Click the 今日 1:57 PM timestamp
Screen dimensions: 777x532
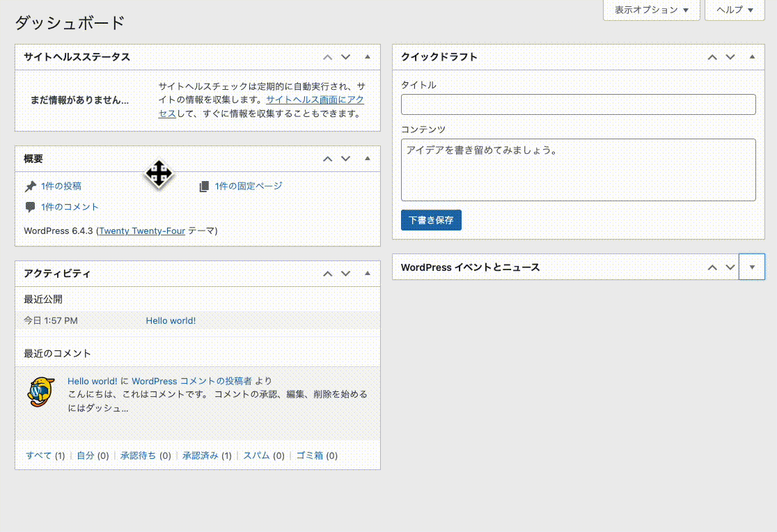pos(51,321)
